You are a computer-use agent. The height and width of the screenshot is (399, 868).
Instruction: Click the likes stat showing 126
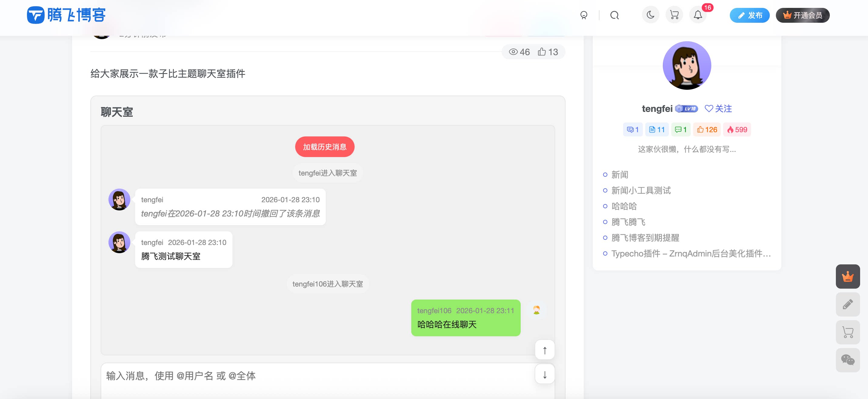coord(706,129)
